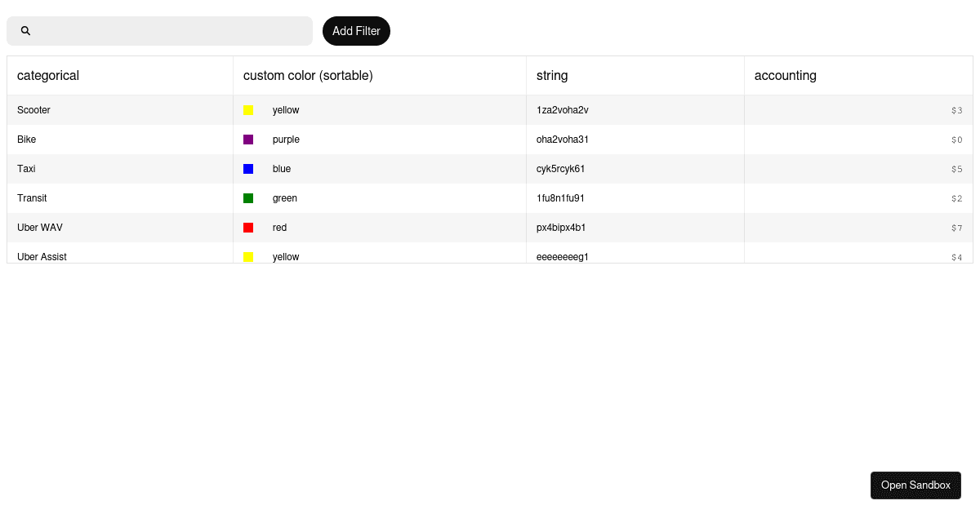Click the green swatch in Transit row
This screenshot has width=980, height=514.
pyautogui.click(x=248, y=198)
